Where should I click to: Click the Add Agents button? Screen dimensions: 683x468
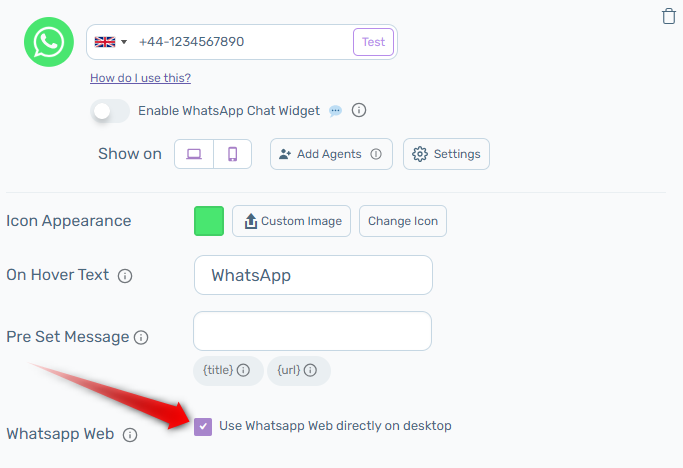point(331,154)
